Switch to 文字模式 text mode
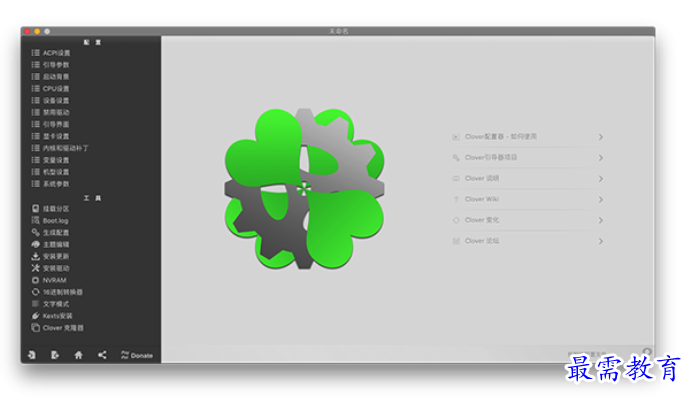689x400 pixels. pos(51,303)
